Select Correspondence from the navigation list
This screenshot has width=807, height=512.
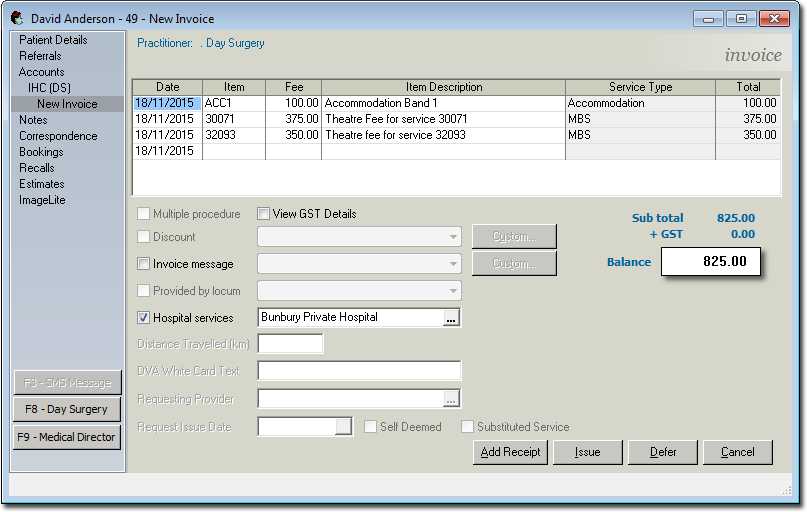[58, 136]
